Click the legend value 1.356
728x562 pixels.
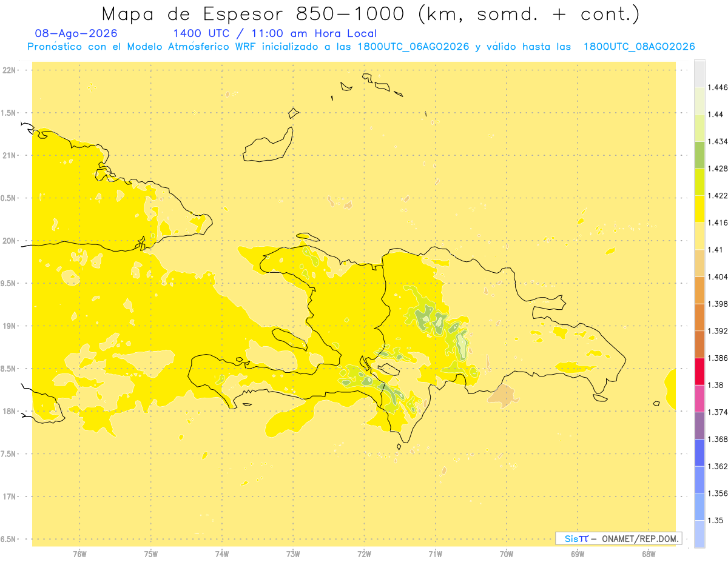click(x=718, y=493)
